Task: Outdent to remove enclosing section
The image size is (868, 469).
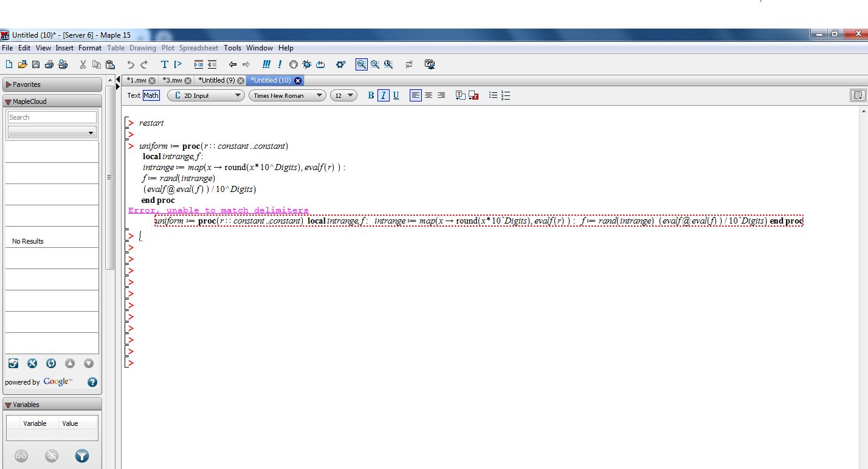Action: (x=212, y=64)
